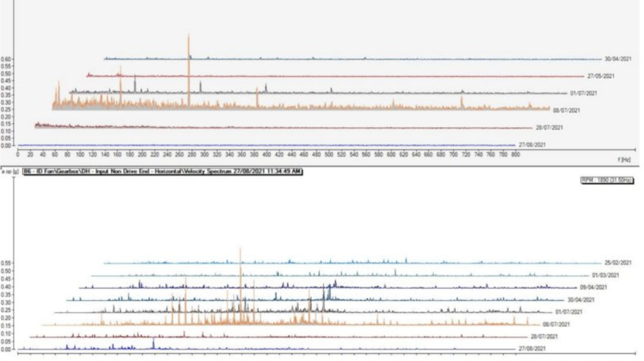
Task: Select 28/07/2021 label in the upper waterfall plot
Action: (x=549, y=128)
